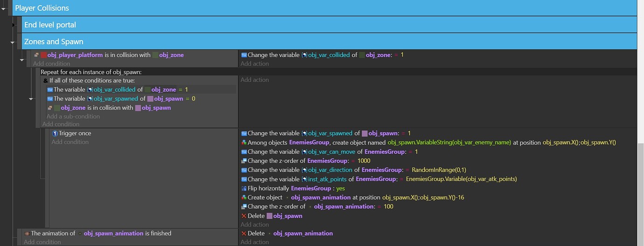
Task: Click 'Add condition' under the animation finished condition
Action: pyautogui.click(x=42, y=242)
